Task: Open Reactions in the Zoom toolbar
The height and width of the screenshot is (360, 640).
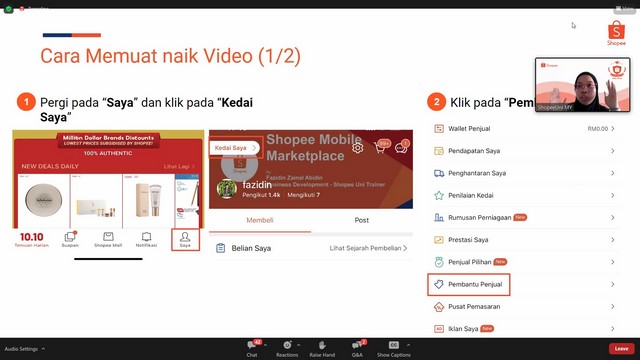Action: [287, 346]
